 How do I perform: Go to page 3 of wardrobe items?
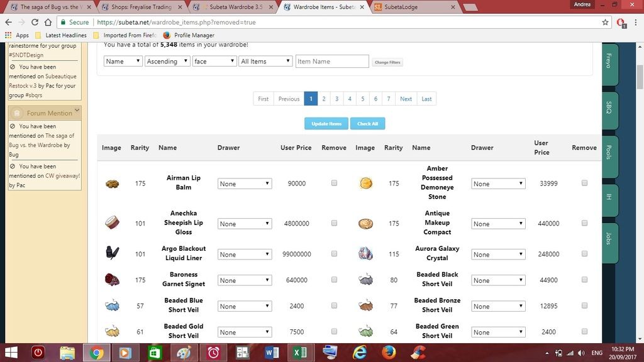pyautogui.click(x=336, y=99)
